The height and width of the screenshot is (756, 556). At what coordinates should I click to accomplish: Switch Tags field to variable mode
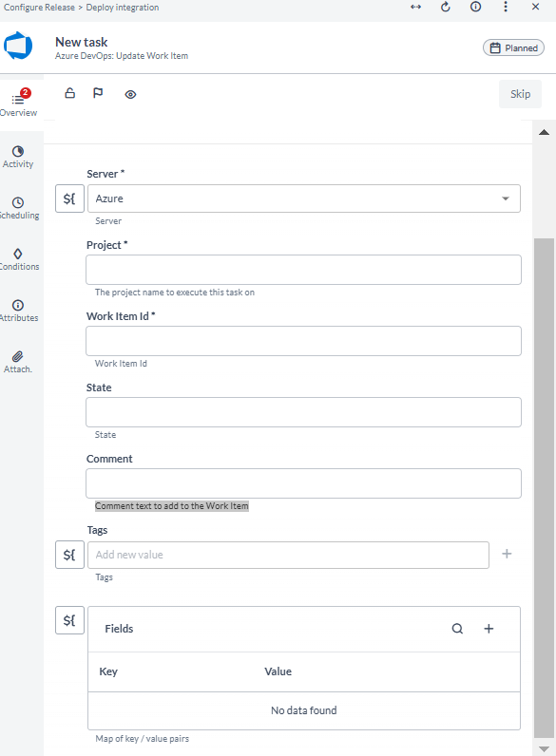70,555
